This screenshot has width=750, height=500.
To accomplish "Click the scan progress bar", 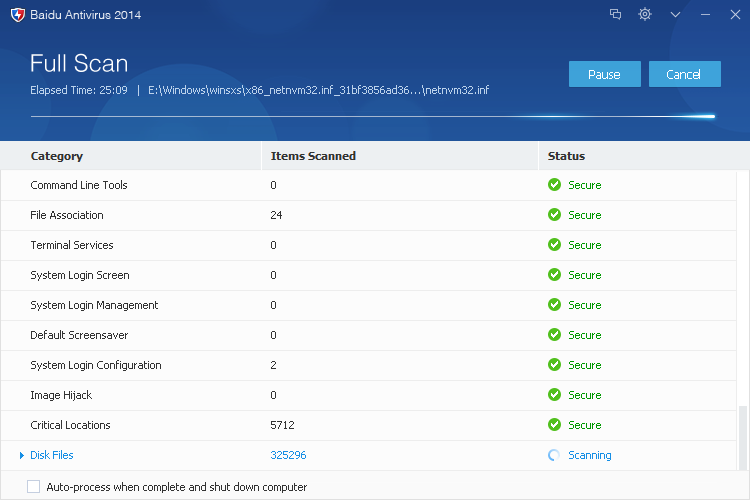I will (x=373, y=116).
